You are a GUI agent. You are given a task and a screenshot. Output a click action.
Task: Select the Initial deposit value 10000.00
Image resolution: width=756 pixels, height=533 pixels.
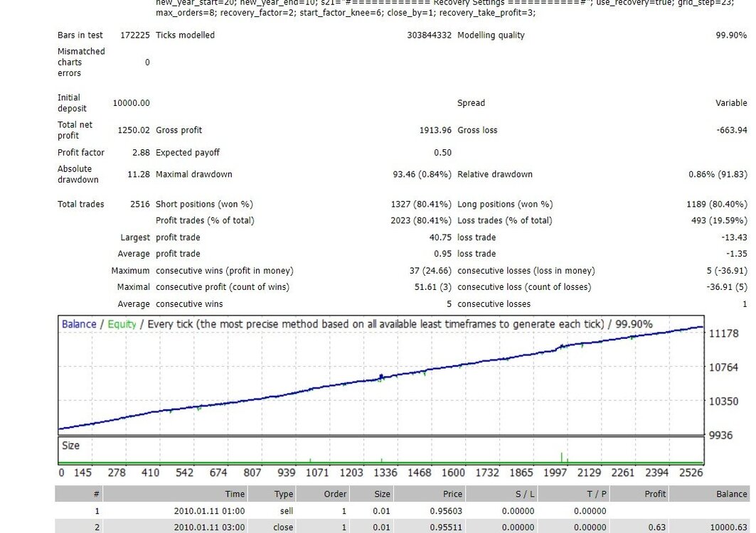click(x=131, y=103)
